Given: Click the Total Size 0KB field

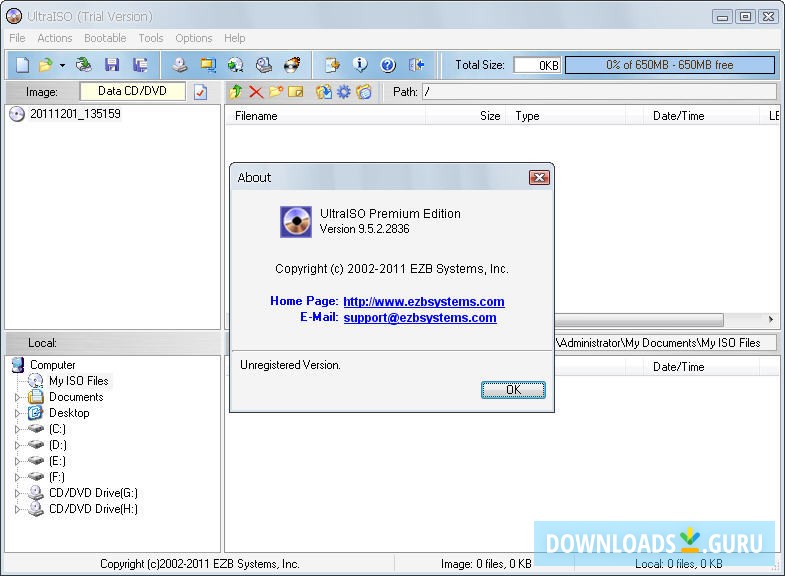Looking at the screenshot, I should 537,65.
